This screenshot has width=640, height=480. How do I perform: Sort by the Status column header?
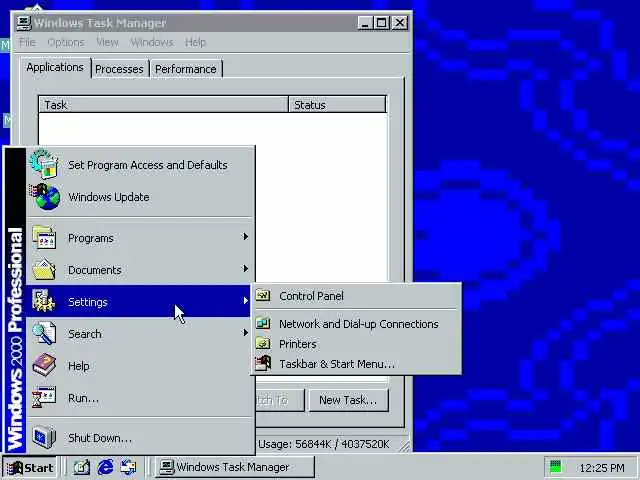(337, 105)
